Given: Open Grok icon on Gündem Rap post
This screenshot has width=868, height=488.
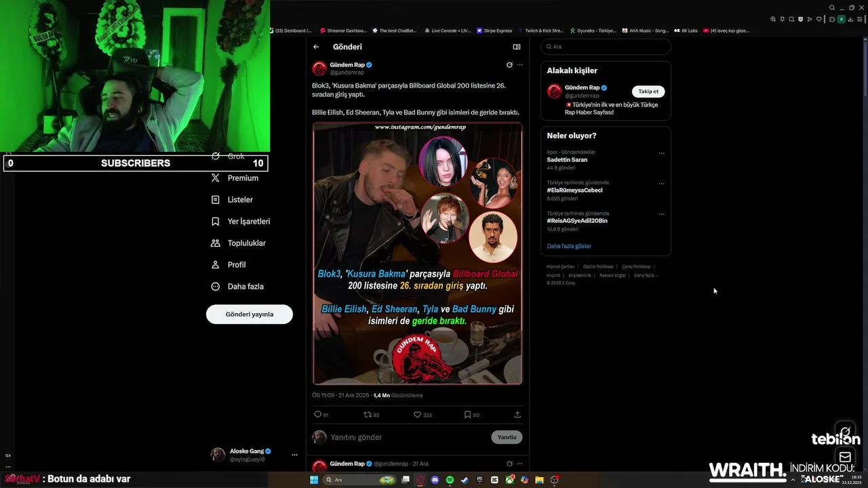Looking at the screenshot, I should [509, 65].
